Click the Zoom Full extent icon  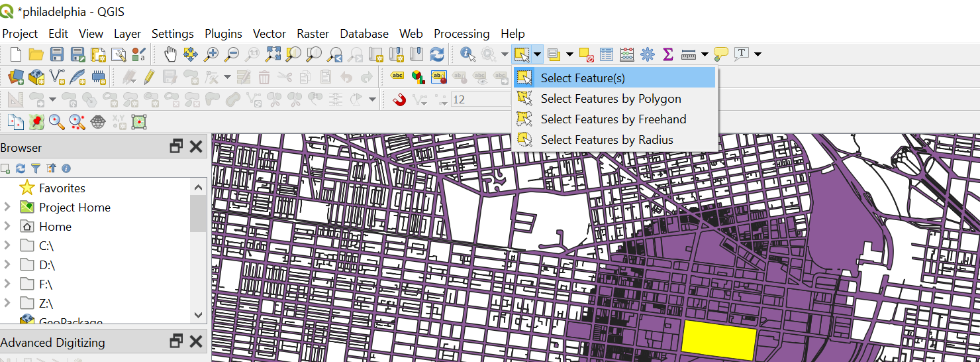[x=273, y=54]
